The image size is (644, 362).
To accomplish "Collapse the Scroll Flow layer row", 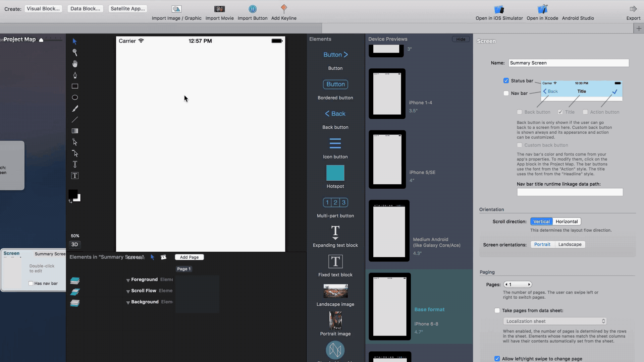I will pos(128,291).
